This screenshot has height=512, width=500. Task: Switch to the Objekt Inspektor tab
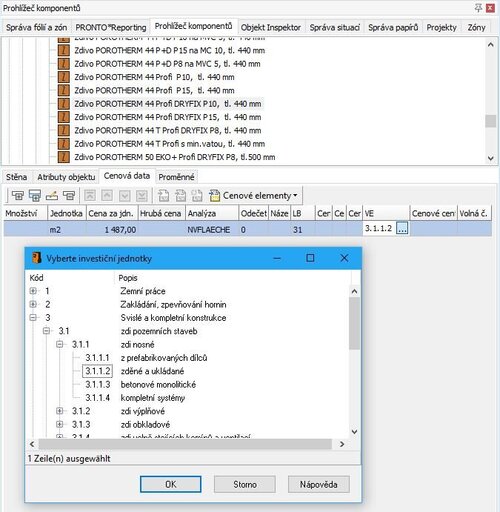pyautogui.click(x=271, y=27)
